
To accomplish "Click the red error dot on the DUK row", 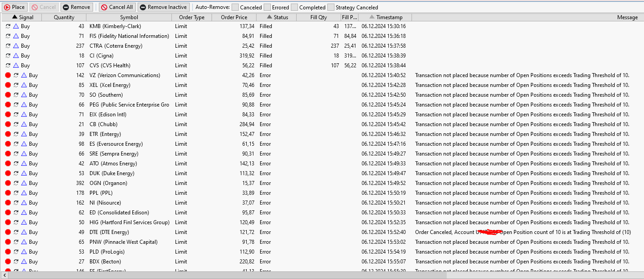I will pyautogui.click(x=8, y=173).
